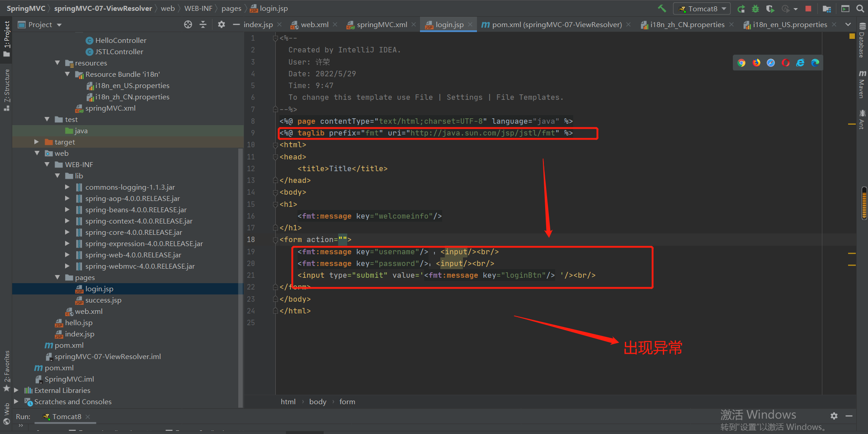Expand the spring-core-4.0.0.RELEASE.jar node

tap(67, 232)
